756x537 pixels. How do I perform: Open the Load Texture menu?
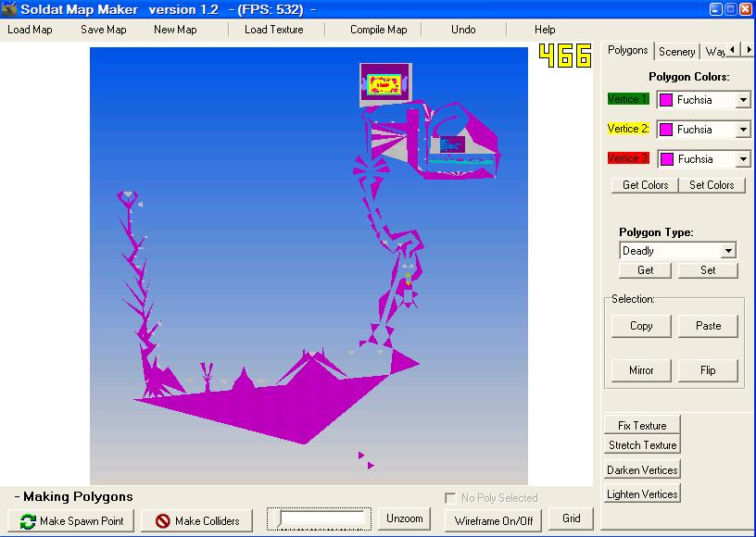click(x=273, y=30)
